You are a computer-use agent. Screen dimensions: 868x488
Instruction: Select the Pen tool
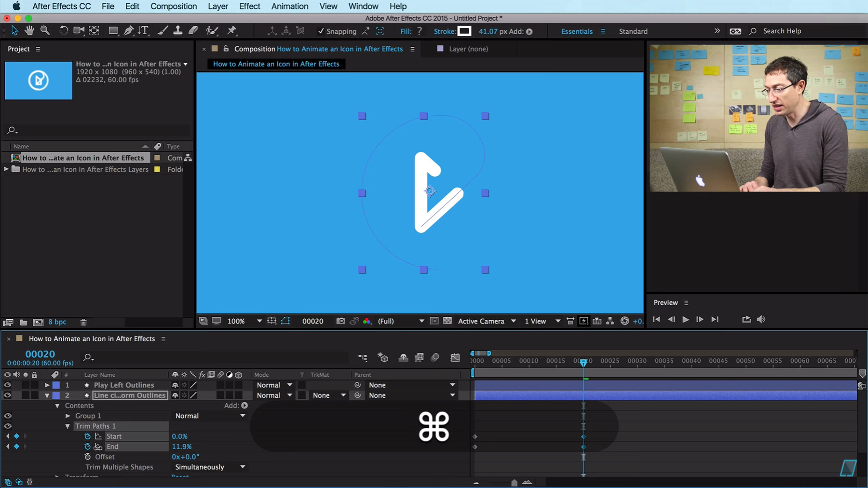[x=128, y=31]
